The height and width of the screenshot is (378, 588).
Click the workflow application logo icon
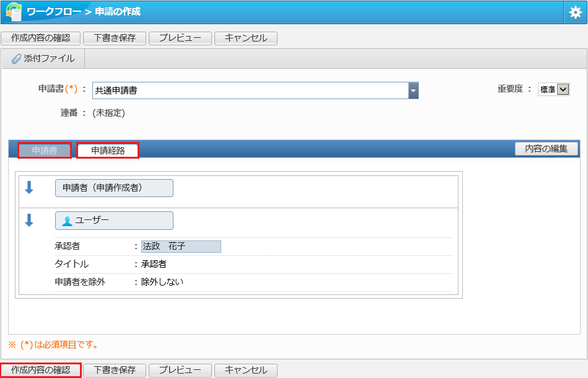pos(14,12)
